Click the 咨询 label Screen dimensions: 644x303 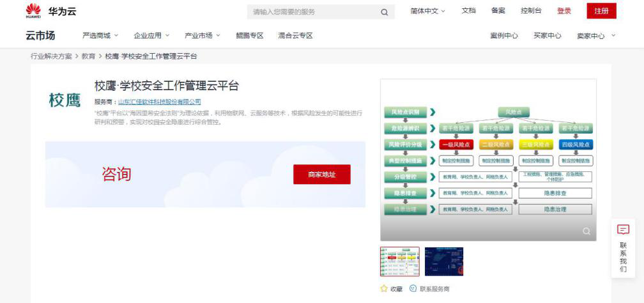click(x=117, y=174)
